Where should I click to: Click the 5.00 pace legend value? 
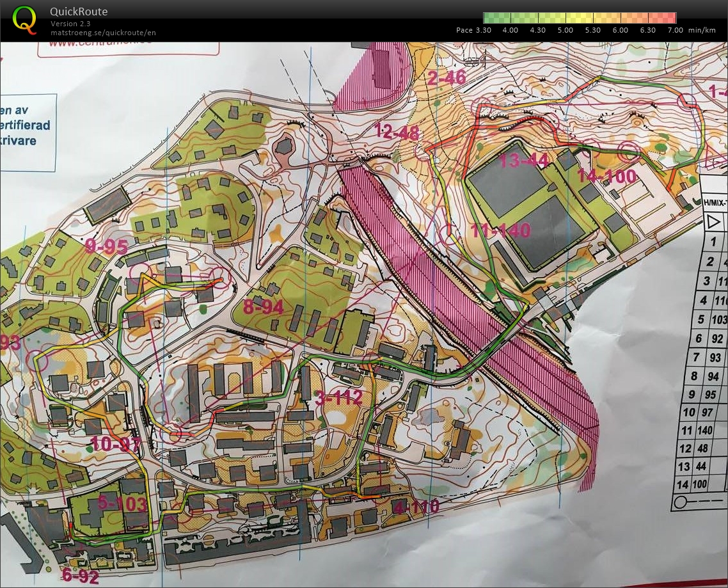(x=566, y=30)
